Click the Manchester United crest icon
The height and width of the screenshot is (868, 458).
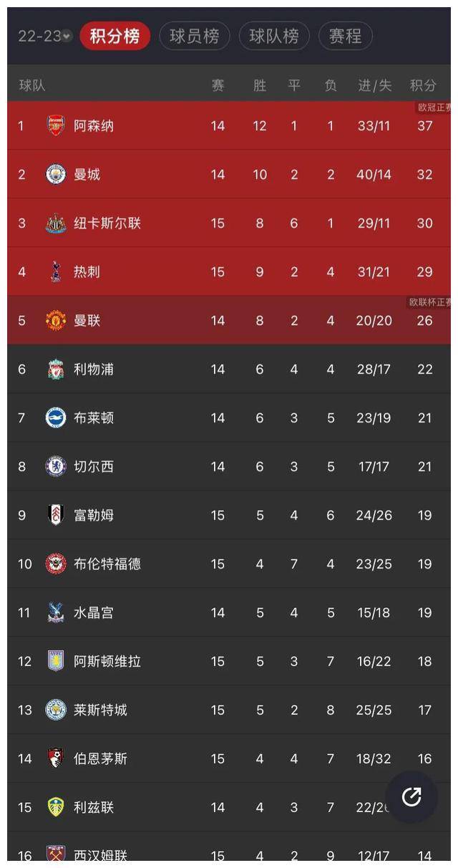[x=56, y=320]
